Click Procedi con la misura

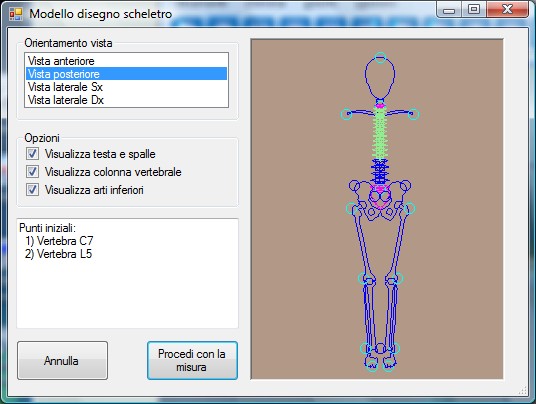(x=192, y=361)
